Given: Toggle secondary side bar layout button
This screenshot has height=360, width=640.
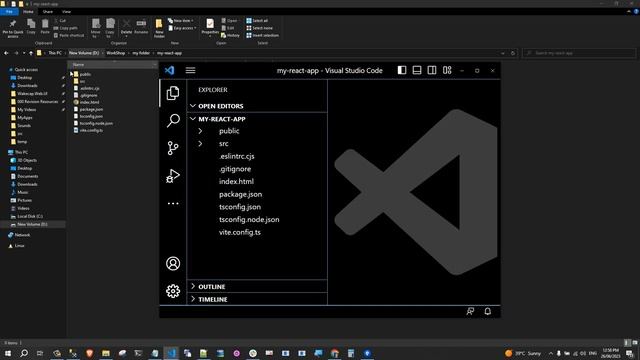Looking at the screenshot, I should (x=432, y=70).
